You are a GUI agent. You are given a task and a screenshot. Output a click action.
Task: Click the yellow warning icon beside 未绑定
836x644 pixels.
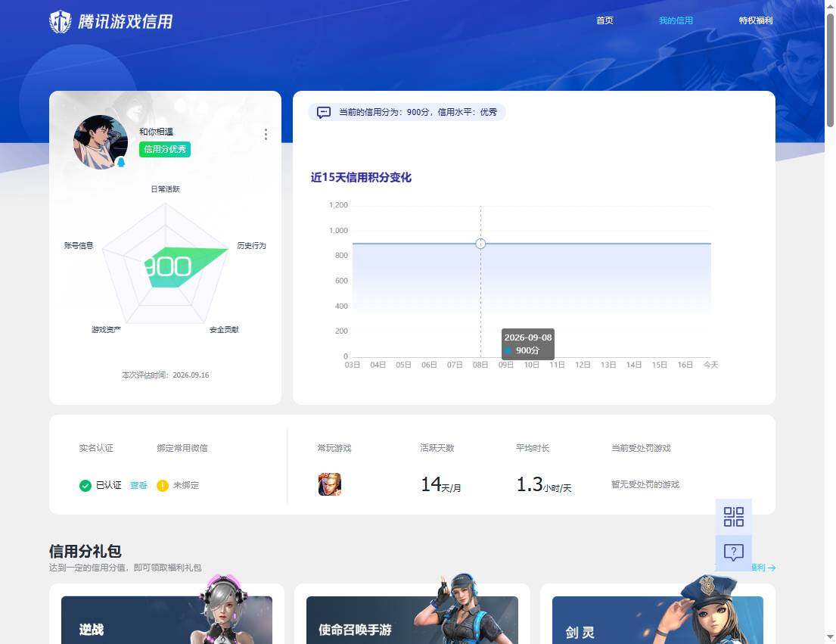pos(163,485)
